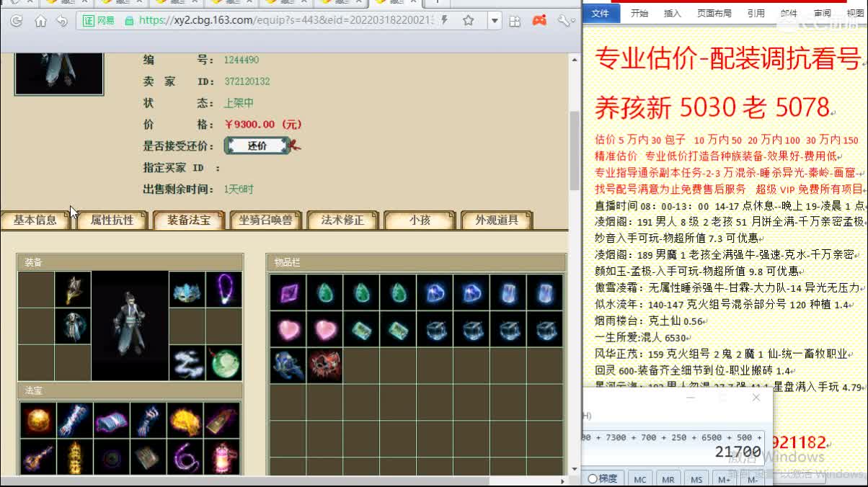
Task: Click the green orb equipment icon
Action: click(223, 362)
